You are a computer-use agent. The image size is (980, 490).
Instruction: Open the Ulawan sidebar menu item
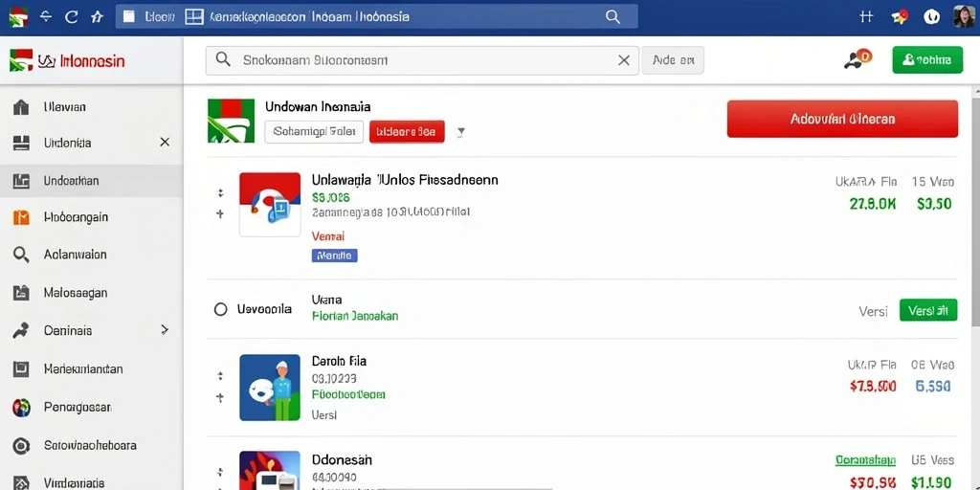tap(91, 107)
